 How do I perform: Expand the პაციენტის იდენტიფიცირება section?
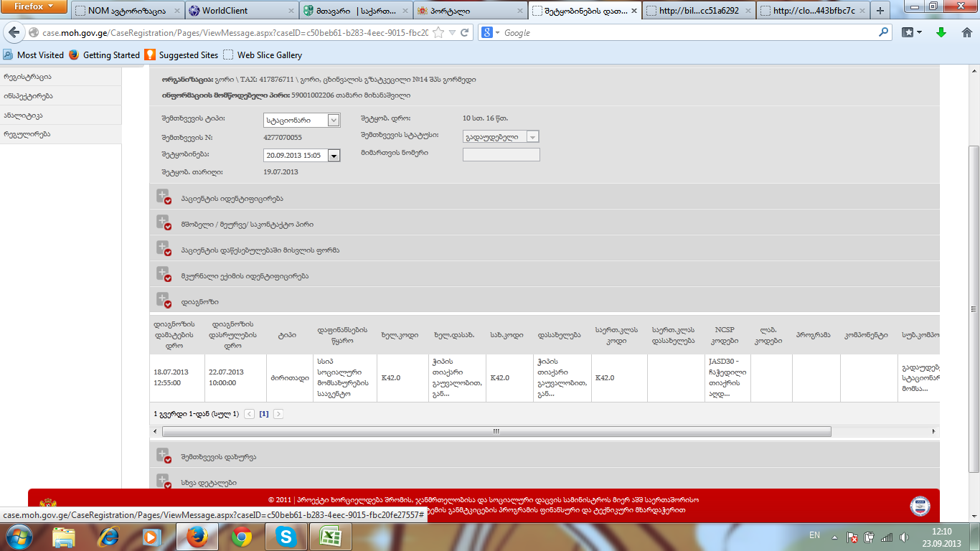164,197
